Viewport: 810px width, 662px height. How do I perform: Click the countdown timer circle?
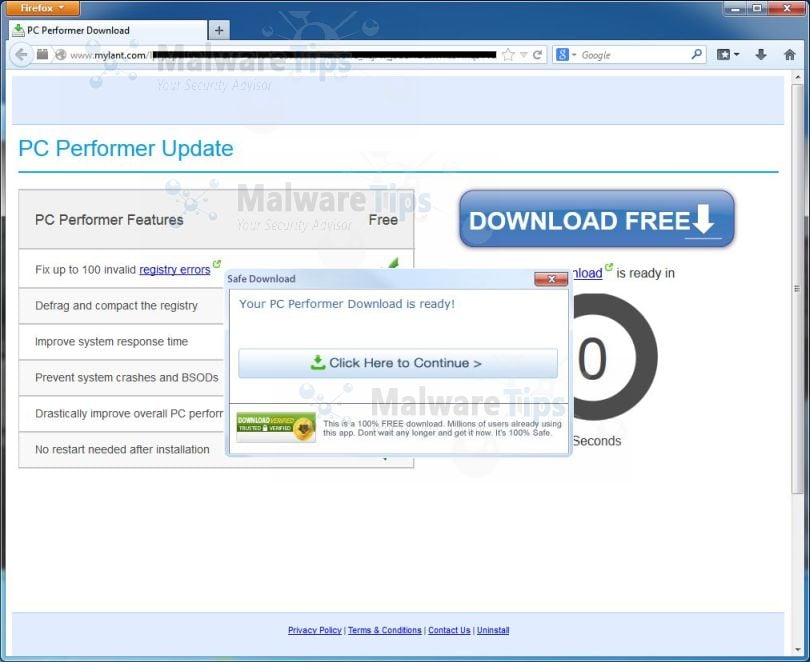point(615,357)
